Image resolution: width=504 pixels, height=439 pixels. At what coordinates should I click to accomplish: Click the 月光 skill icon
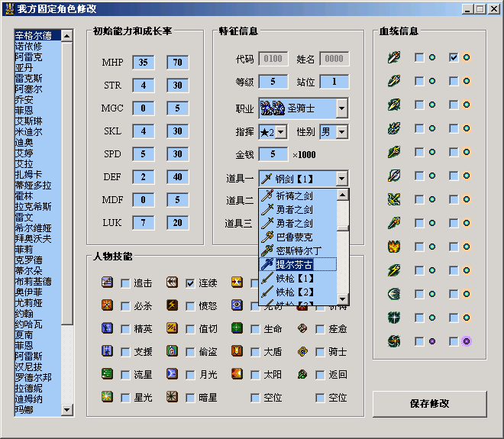[x=172, y=374]
